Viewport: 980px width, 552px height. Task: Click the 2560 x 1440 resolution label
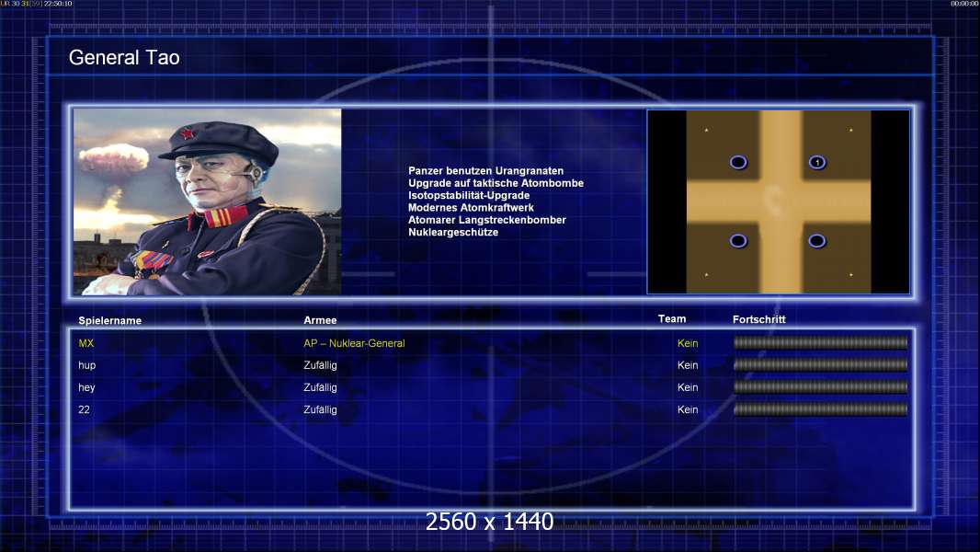(x=489, y=522)
